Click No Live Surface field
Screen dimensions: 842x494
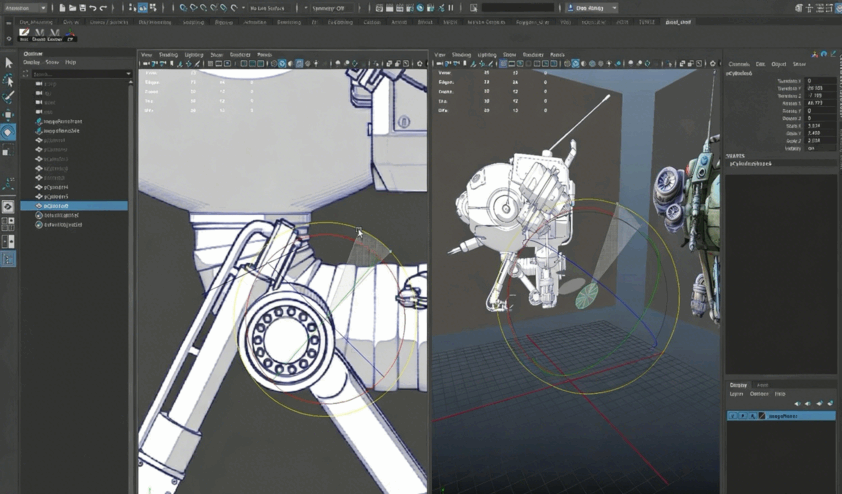[270, 8]
